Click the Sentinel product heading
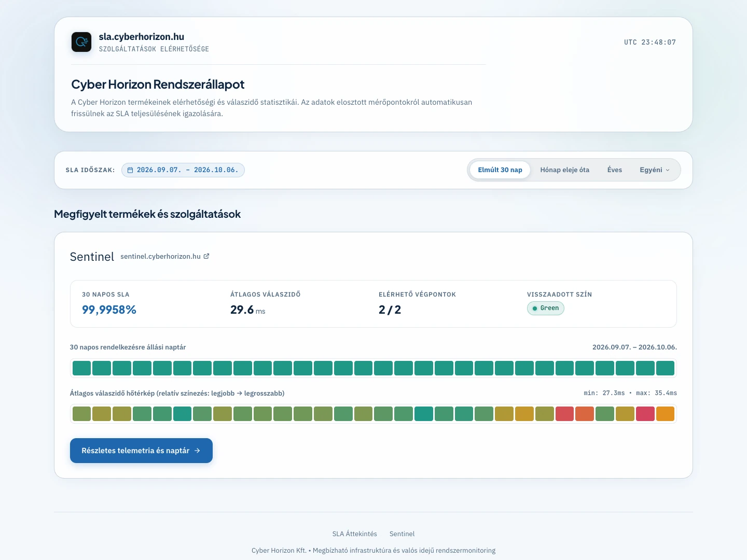 pyautogui.click(x=92, y=257)
